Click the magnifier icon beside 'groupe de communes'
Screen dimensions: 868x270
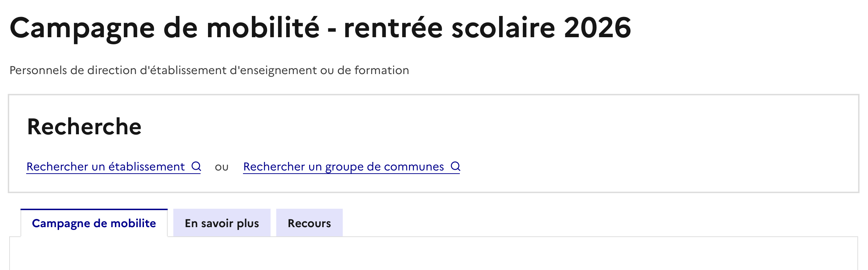coord(456,166)
